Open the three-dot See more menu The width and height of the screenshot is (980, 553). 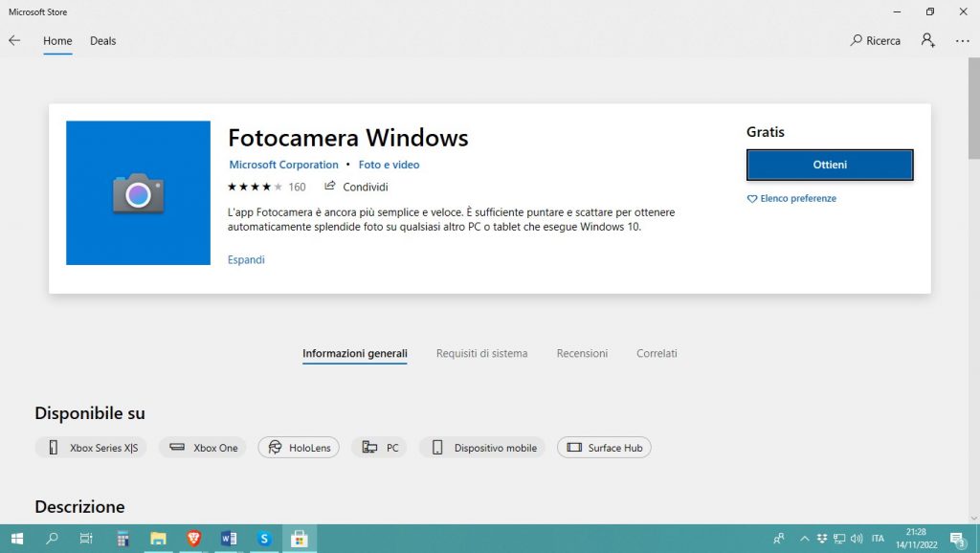pyautogui.click(x=963, y=40)
